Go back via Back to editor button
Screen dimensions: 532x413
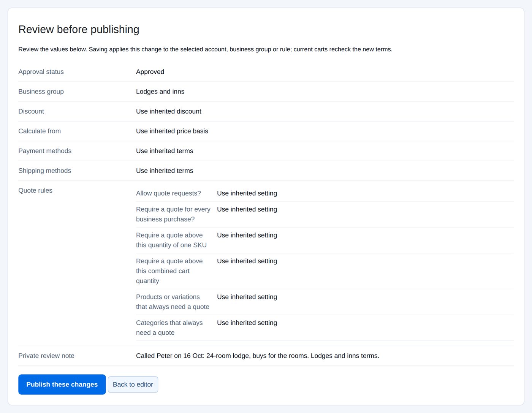tap(133, 385)
